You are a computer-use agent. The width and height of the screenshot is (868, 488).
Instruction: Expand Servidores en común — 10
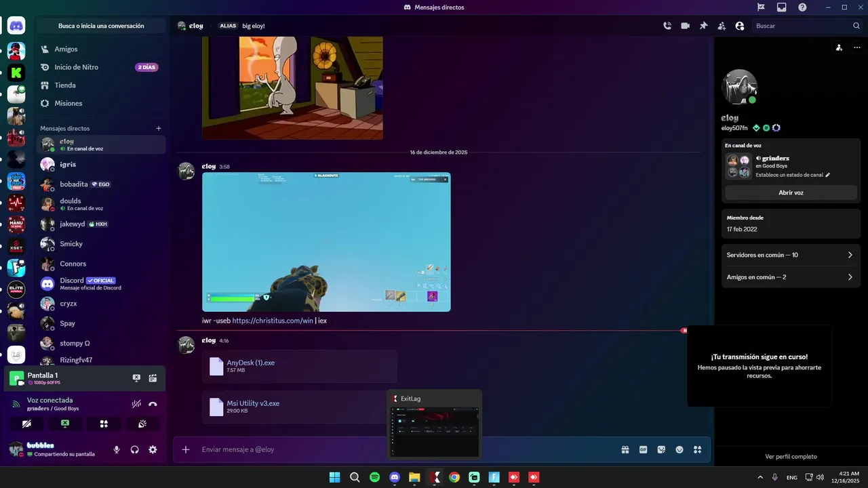(791, 255)
